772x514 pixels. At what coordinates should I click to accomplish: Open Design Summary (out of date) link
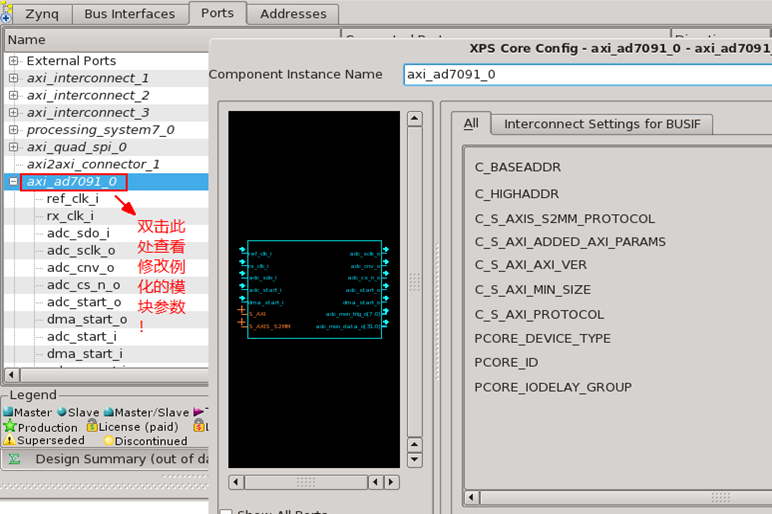pos(122,459)
